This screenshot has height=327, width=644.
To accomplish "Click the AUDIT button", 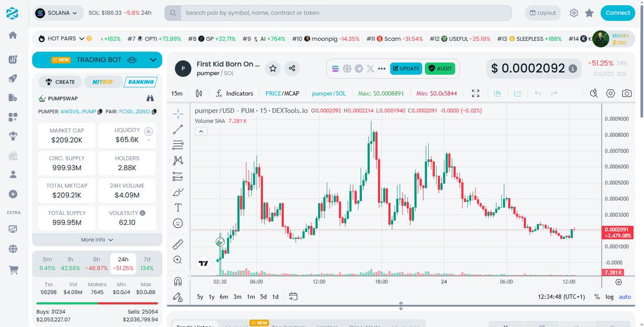I will click(x=440, y=69).
